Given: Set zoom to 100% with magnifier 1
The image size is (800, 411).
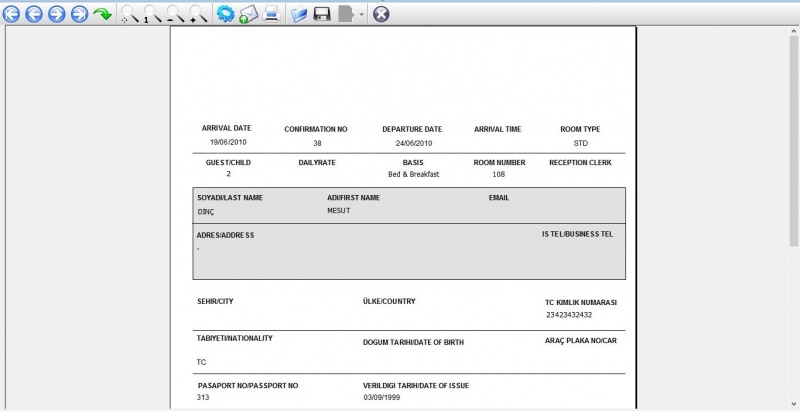Looking at the screenshot, I should (x=153, y=14).
